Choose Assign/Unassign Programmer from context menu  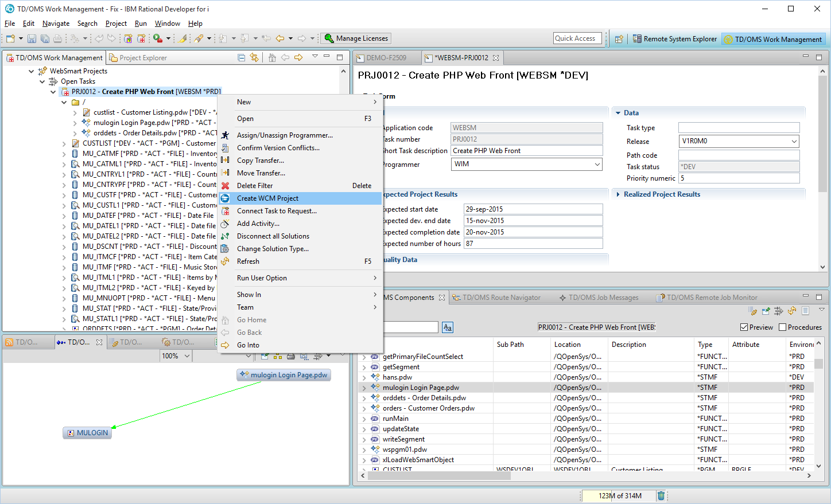click(x=300, y=135)
